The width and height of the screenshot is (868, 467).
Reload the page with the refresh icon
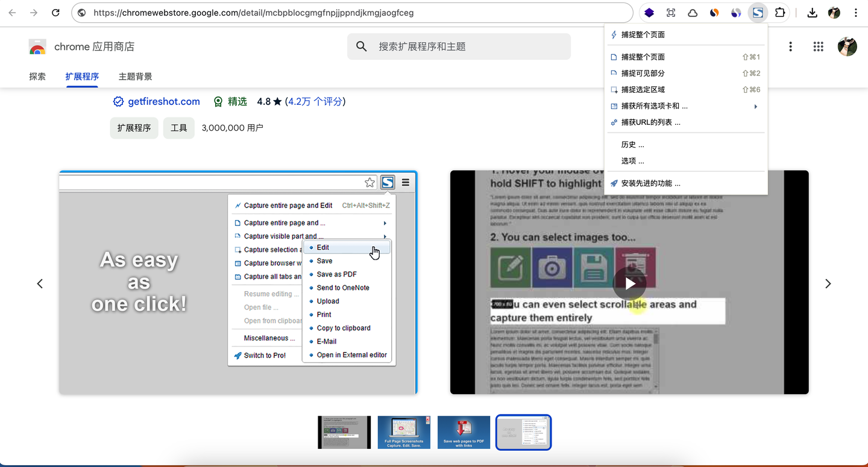(55, 12)
